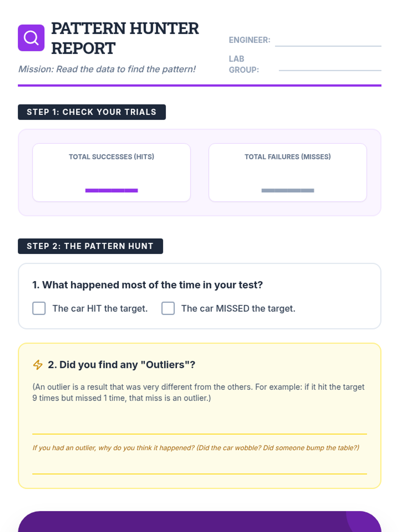Click the 'Pattern Hunter Report' title
This screenshot has width=399, height=532.
pos(125,38)
